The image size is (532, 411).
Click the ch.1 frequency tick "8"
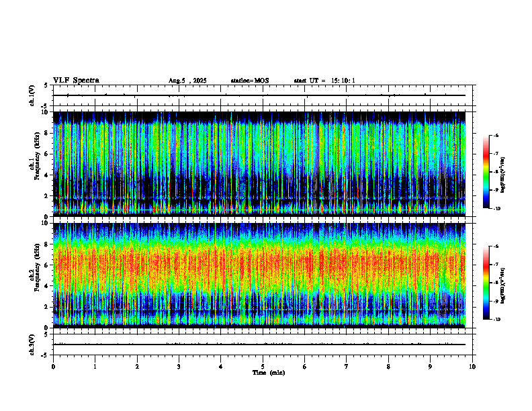point(48,133)
